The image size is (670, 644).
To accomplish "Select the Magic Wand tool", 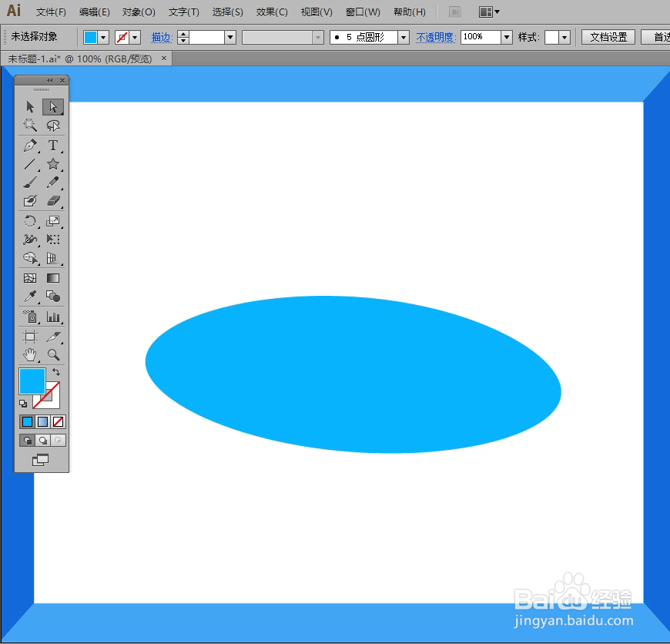I will pyautogui.click(x=30, y=126).
